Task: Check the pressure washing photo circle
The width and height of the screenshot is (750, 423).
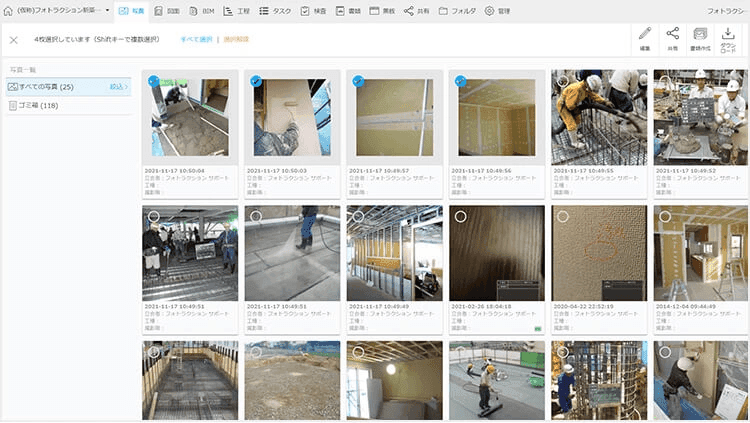Action: (x=256, y=217)
